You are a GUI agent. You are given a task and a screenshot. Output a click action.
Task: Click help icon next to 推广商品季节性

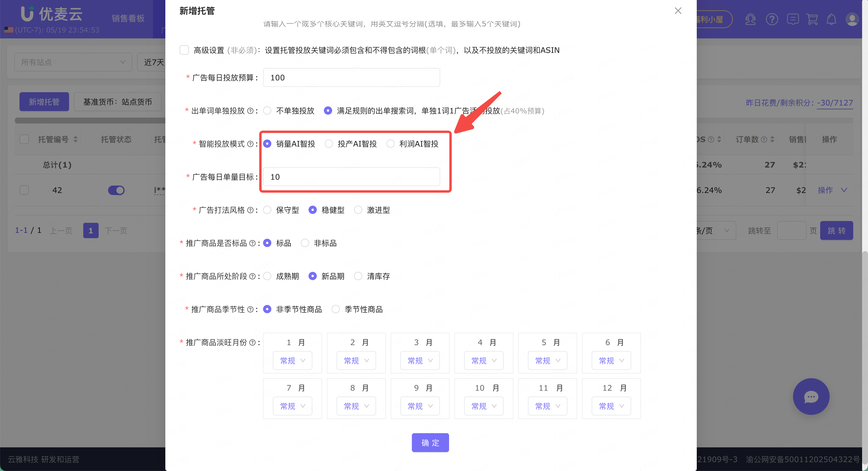(x=250, y=309)
